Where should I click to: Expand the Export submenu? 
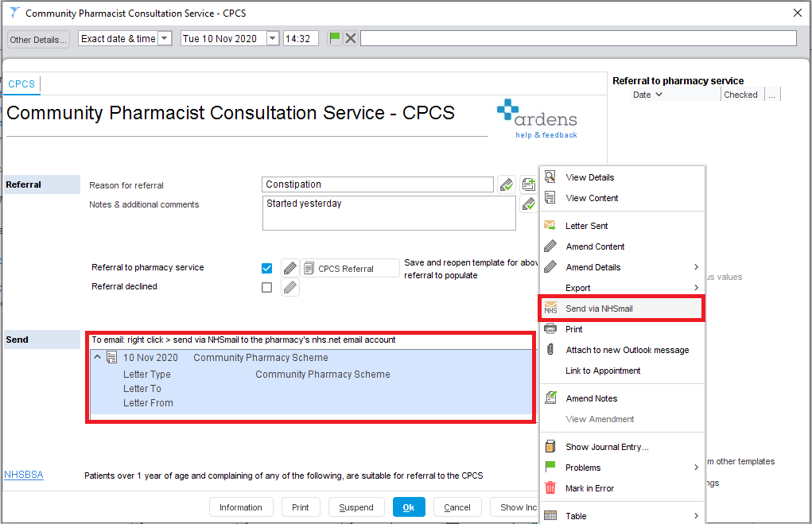click(x=696, y=287)
